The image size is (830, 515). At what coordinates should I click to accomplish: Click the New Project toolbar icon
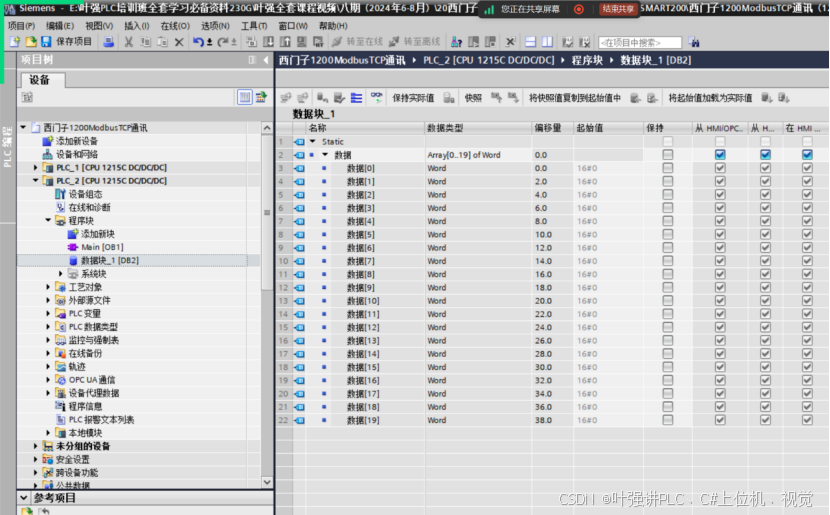pyautogui.click(x=15, y=42)
